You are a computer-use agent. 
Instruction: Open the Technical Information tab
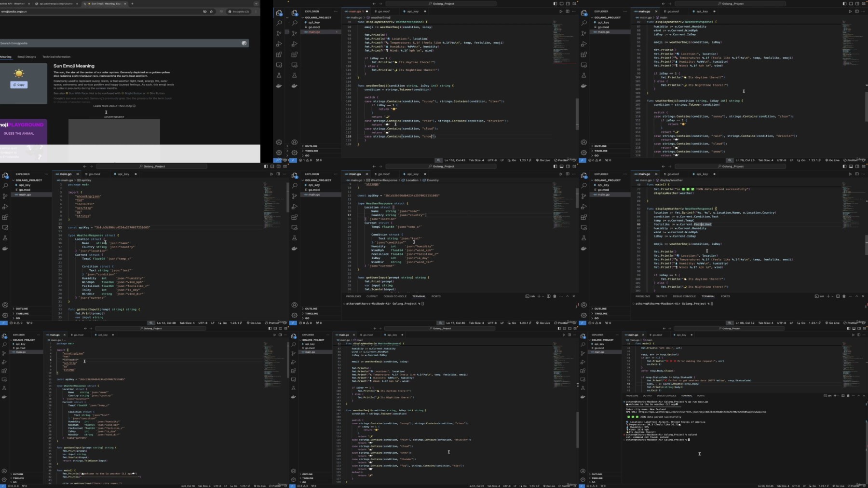click(56, 57)
